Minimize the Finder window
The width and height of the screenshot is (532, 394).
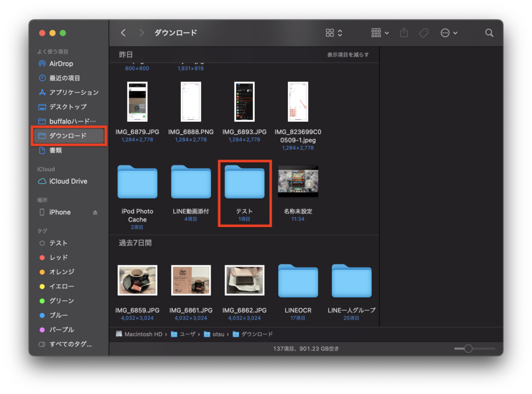click(x=53, y=33)
